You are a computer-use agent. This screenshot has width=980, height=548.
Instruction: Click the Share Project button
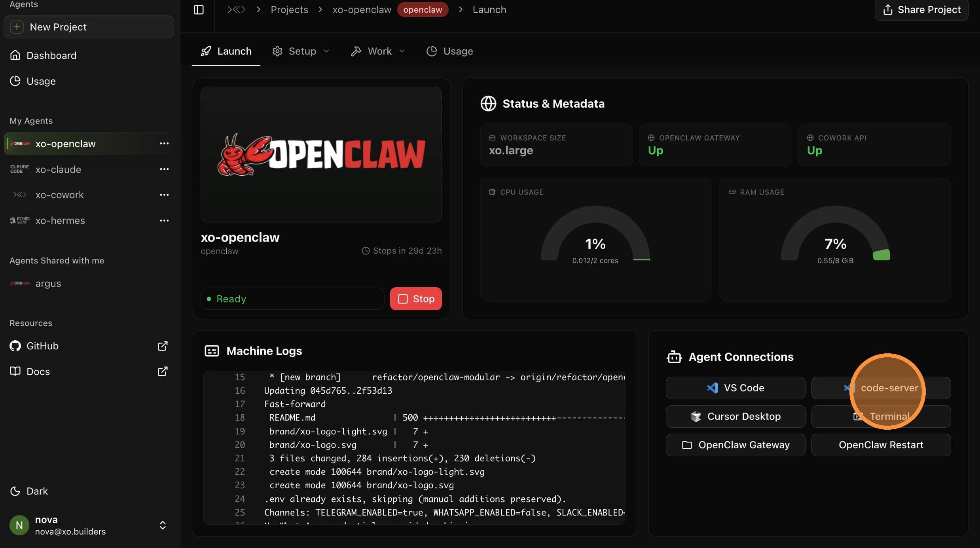(921, 9)
